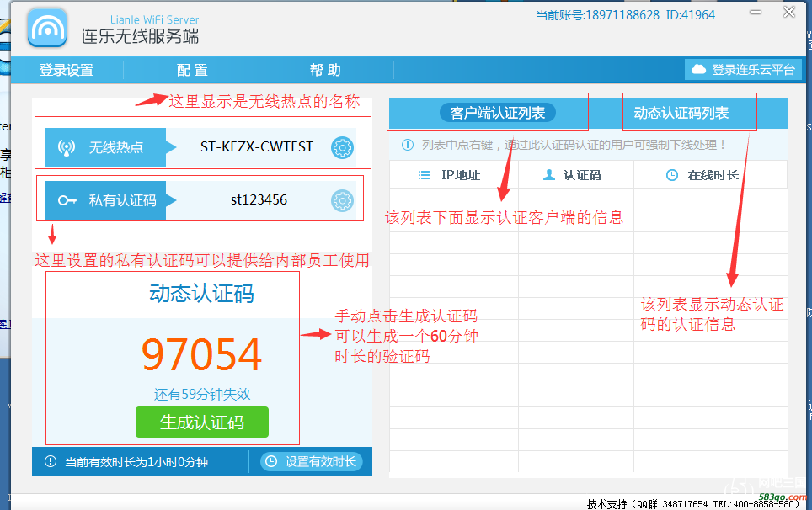Open the 登录设置 menu

(x=66, y=70)
